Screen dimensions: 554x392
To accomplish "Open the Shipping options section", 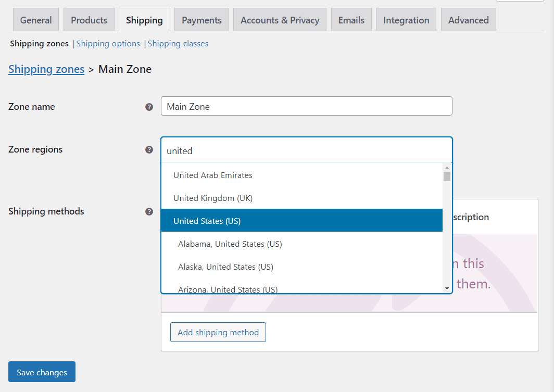I will coord(108,44).
